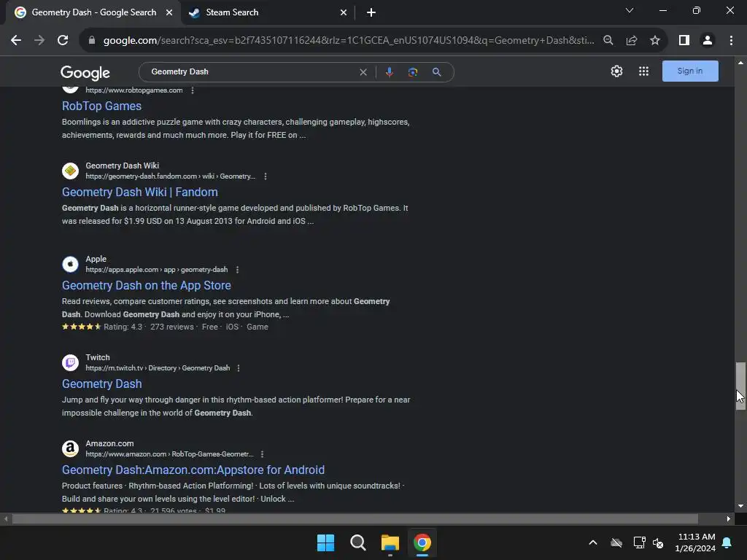The width and height of the screenshot is (747, 560).
Task: Click https://www.robtopgames.com URL text
Action: (x=134, y=90)
